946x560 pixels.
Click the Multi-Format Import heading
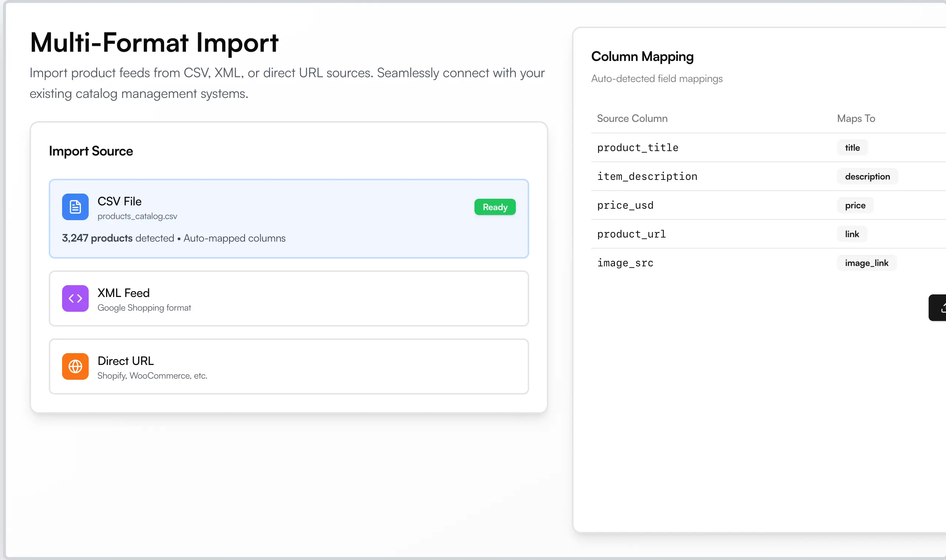(x=154, y=42)
